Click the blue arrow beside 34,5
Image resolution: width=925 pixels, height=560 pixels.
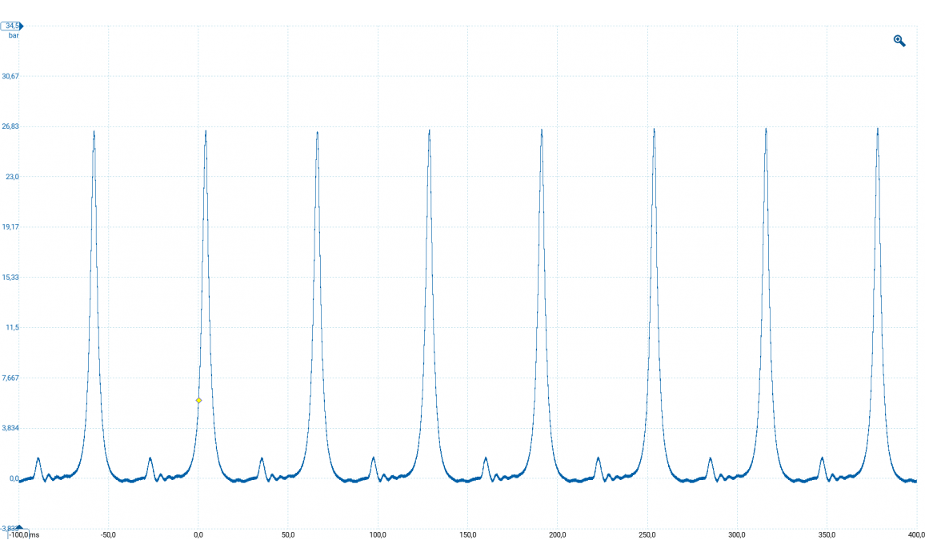click(21, 26)
